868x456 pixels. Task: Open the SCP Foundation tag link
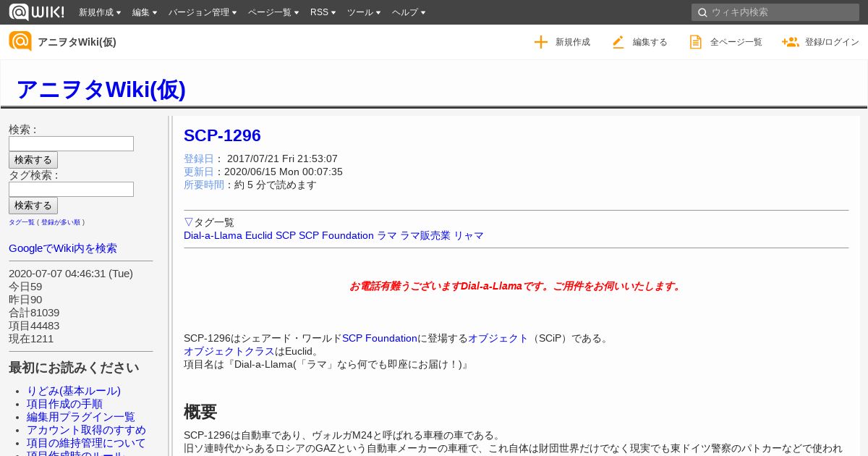point(336,235)
